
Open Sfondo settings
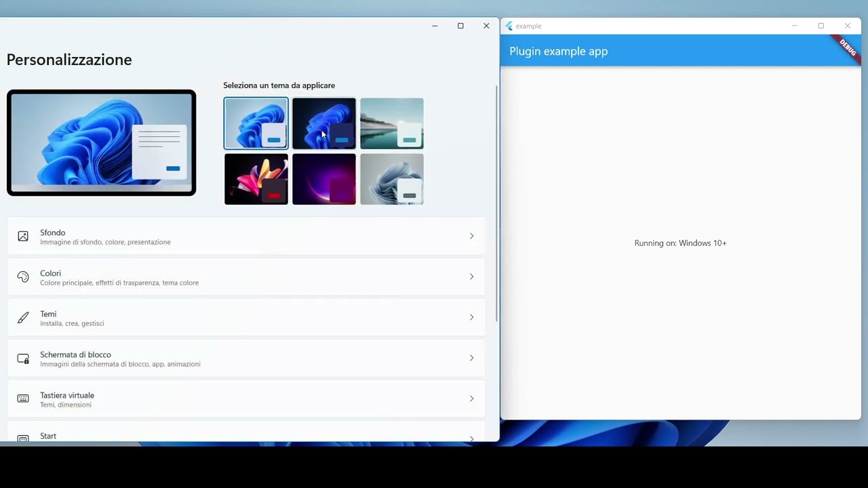click(x=246, y=236)
